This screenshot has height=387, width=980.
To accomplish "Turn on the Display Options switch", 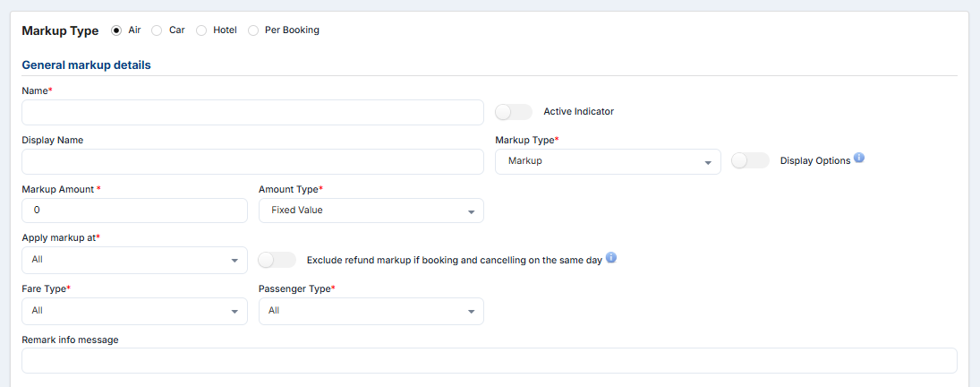I will pyautogui.click(x=750, y=160).
